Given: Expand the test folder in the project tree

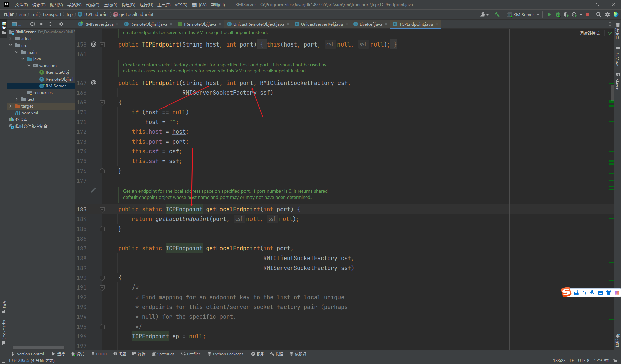Looking at the screenshot, I should tap(17, 99).
